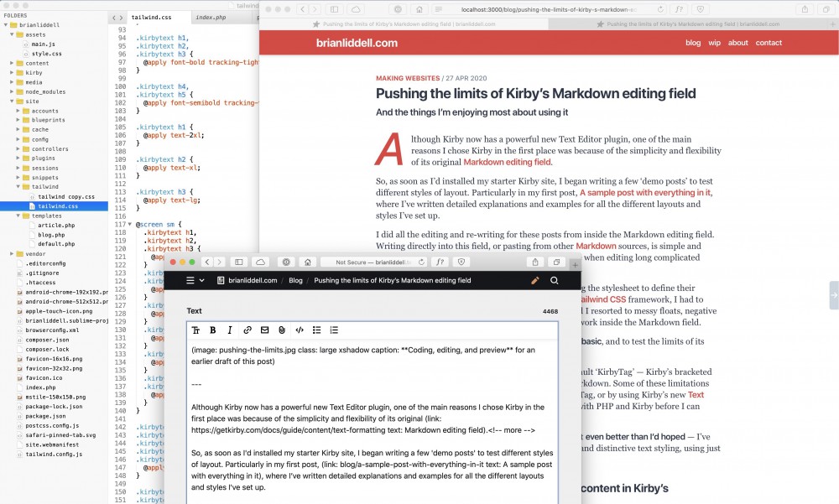Open the Headings tool in Kirby's text toolbar
The width and height of the screenshot is (839, 504).
(195, 330)
